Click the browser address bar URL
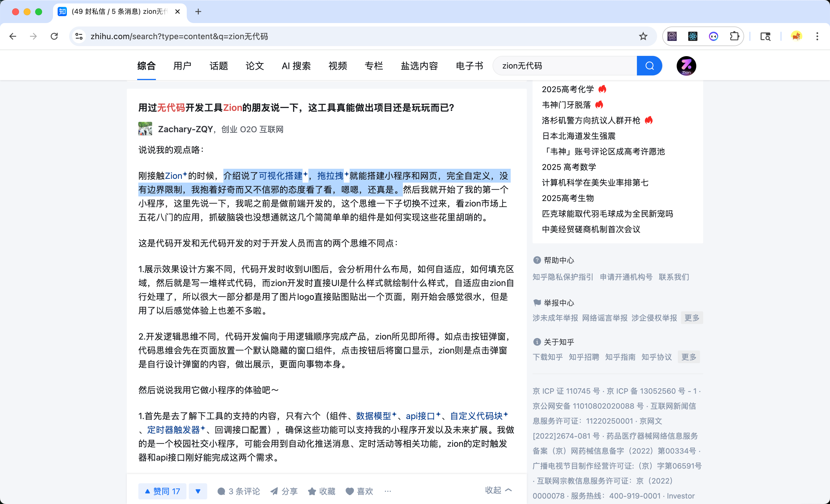The width and height of the screenshot is (830, 504). 179,36
